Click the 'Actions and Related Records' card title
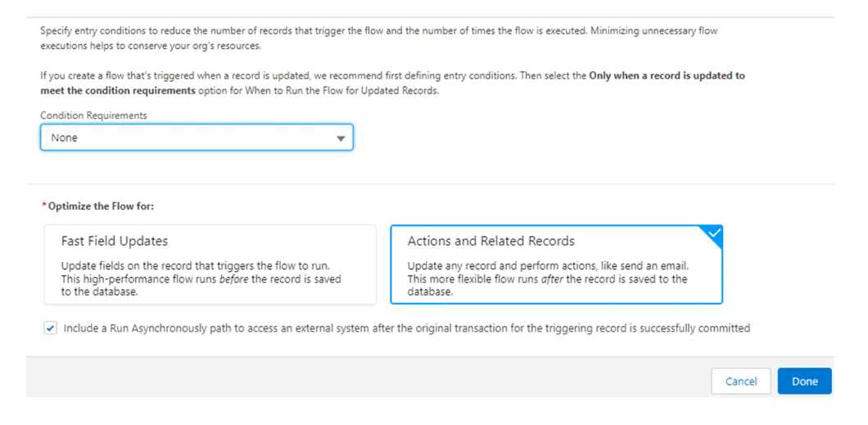868x425 pixels. (x=491, y=241)
